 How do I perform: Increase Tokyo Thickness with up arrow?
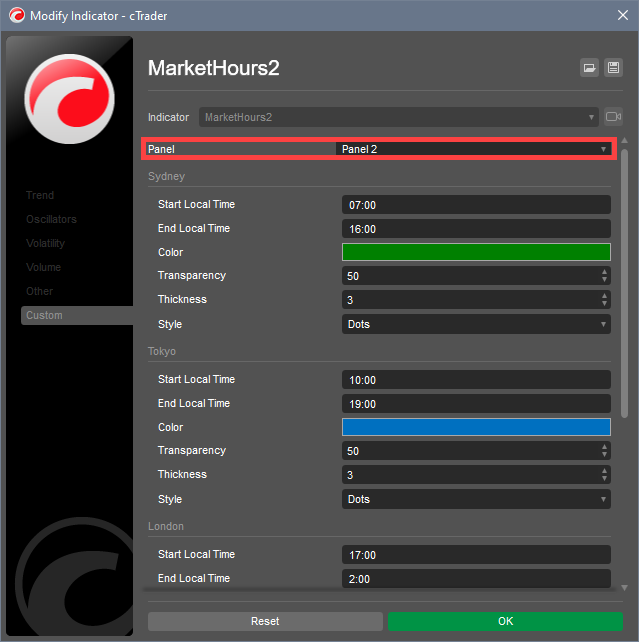click(x=604, y=471)
